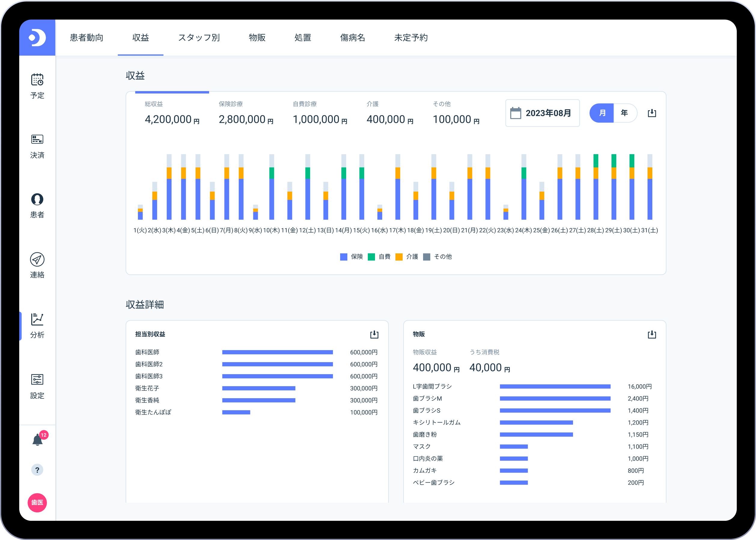Switch to the スタッフ別 tab
This screenshot has width=756, height=540.
coord(199,38)
